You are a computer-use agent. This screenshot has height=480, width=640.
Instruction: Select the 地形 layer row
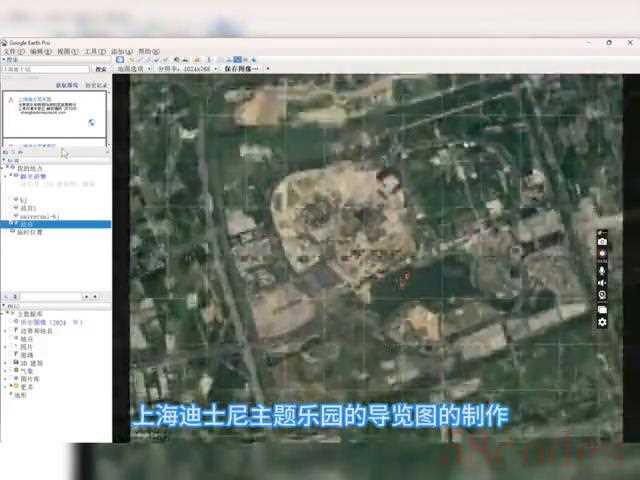(18, 395)
